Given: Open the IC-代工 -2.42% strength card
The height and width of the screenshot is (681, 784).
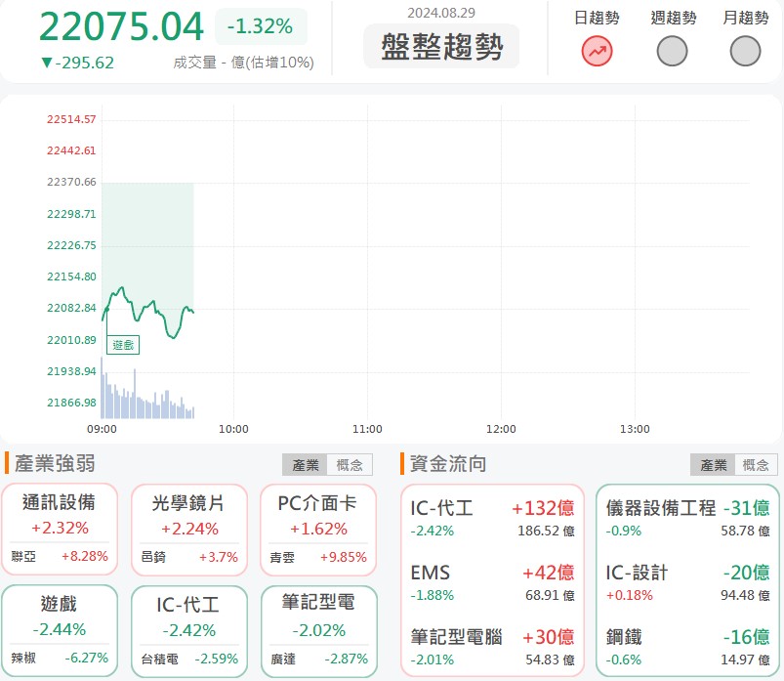Looking at the screenshot, I should point(189,631).
